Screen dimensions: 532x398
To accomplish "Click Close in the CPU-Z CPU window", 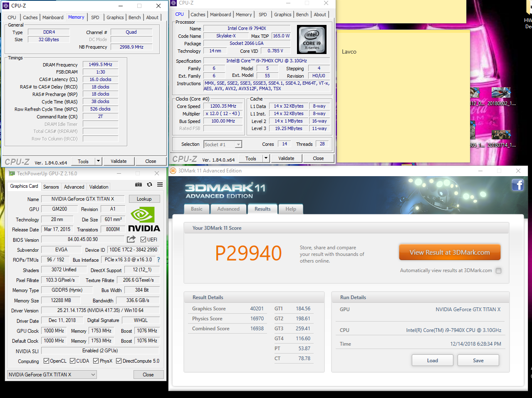I will [x=318, y=158].
